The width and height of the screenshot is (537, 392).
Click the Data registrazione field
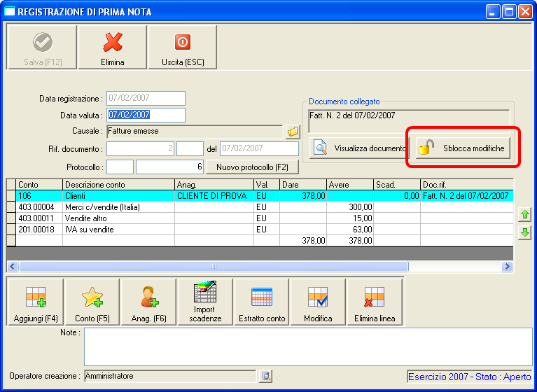(x=146, y=98)
